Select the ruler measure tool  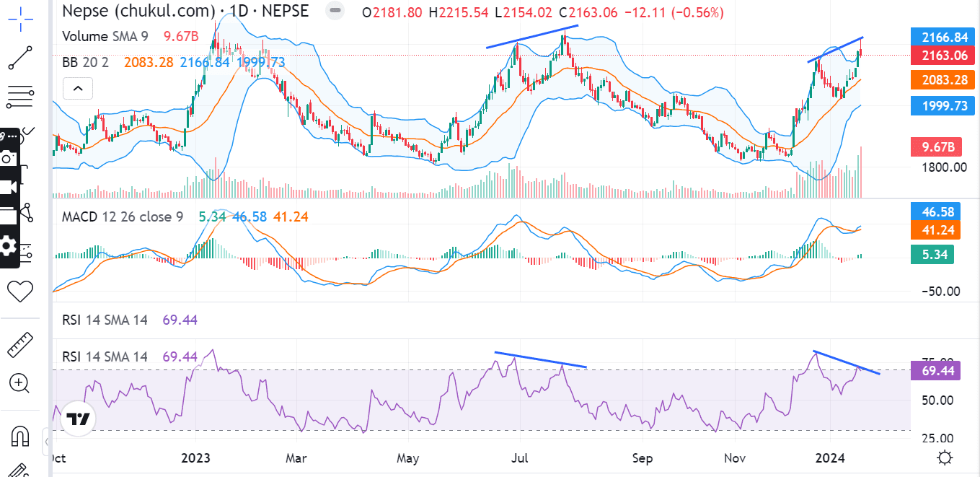point(19,345)
